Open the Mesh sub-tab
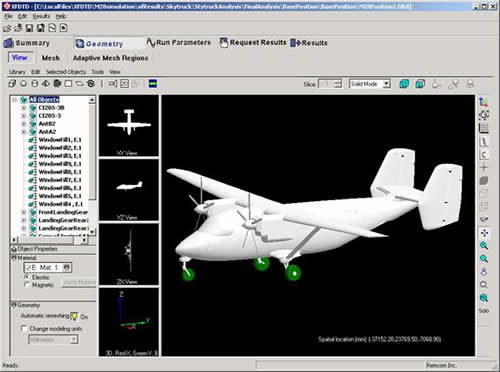Viewport: 500px width, 372px height. click(x=51, y=58)
